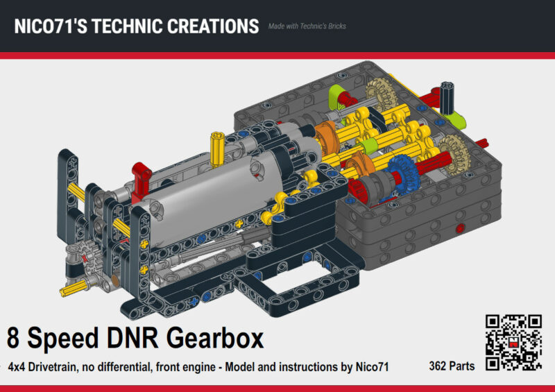This screenshot has height=392, width=555.
Task: Select the upper orange shift ring
Action: [x=325, y=133]
